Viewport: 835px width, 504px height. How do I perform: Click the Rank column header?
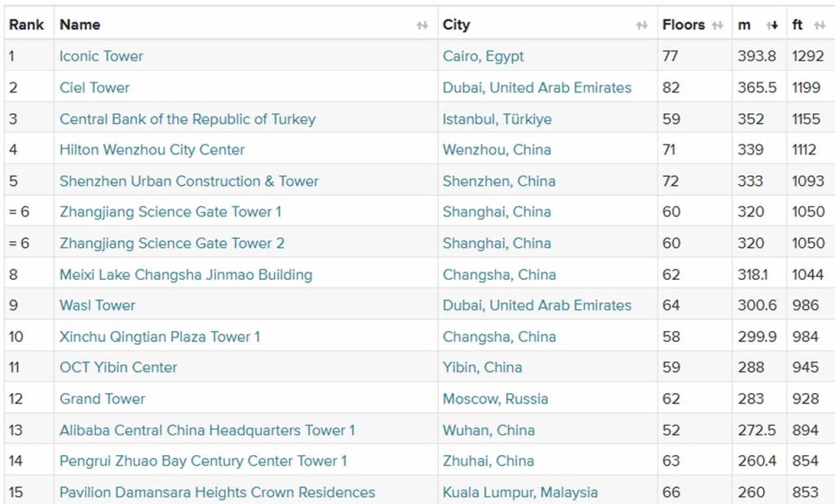pyautogui.click(x=27, y=24)
